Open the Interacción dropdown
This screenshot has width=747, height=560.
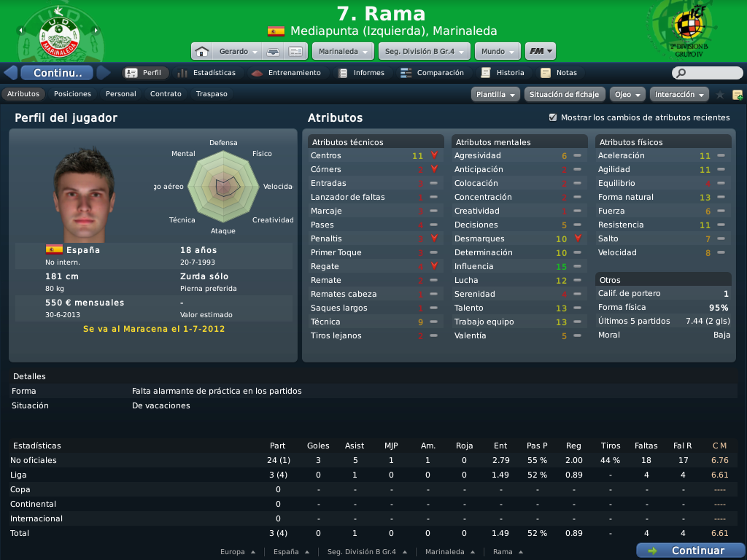point(679,94)
